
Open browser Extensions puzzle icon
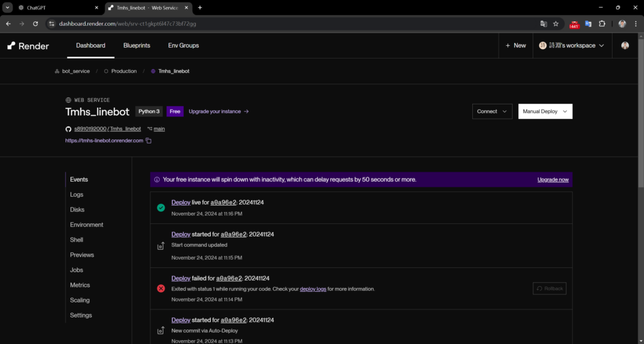602,24
